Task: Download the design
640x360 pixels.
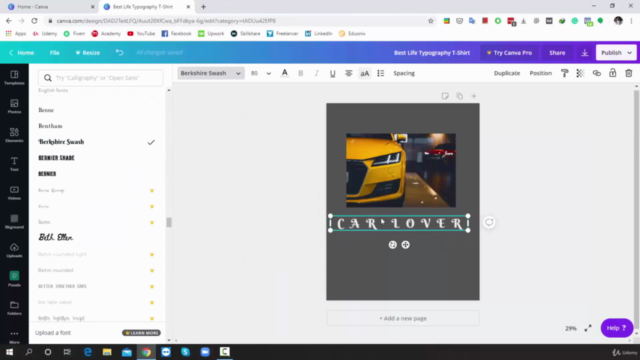Action: 584,53
